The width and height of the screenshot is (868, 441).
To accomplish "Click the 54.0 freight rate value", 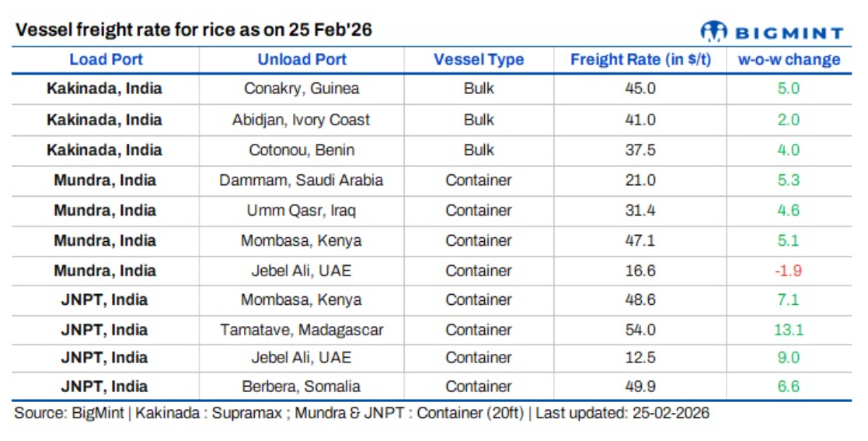I will [x=640, y=330].
